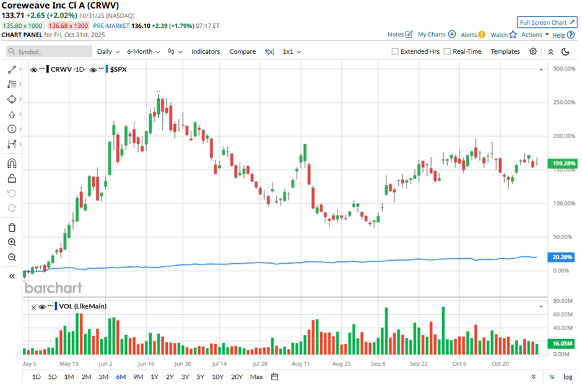Screen dimensions: 582x392
Task: Select the 1Y time range tab
Action: point(154,377)
